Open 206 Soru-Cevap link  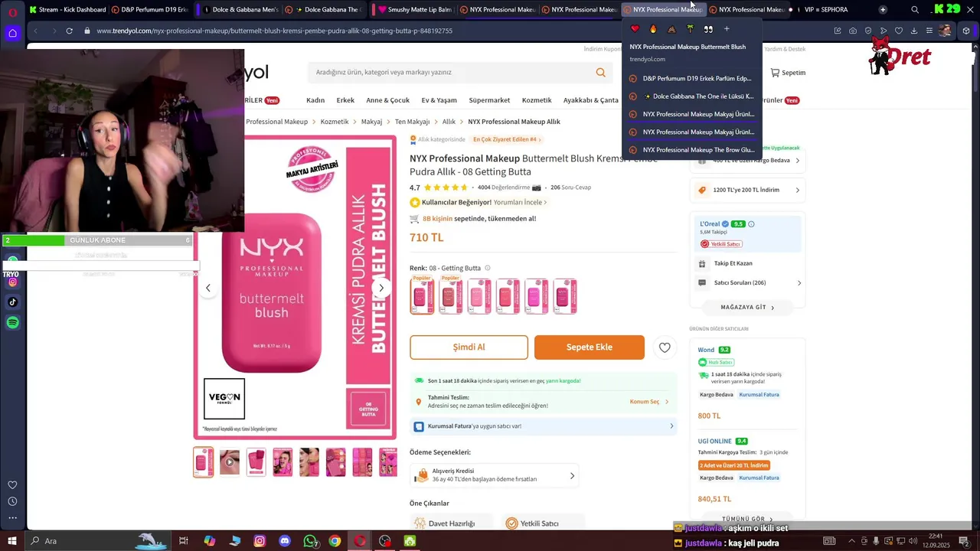(x=570, y=187)
